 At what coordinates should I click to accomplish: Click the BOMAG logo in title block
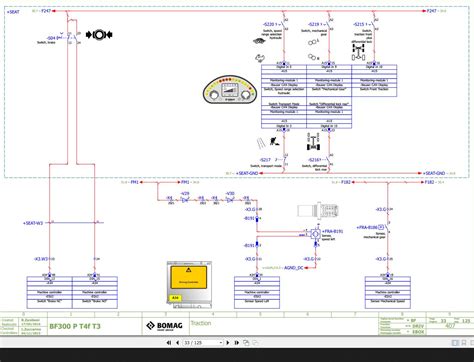(164, 326)
